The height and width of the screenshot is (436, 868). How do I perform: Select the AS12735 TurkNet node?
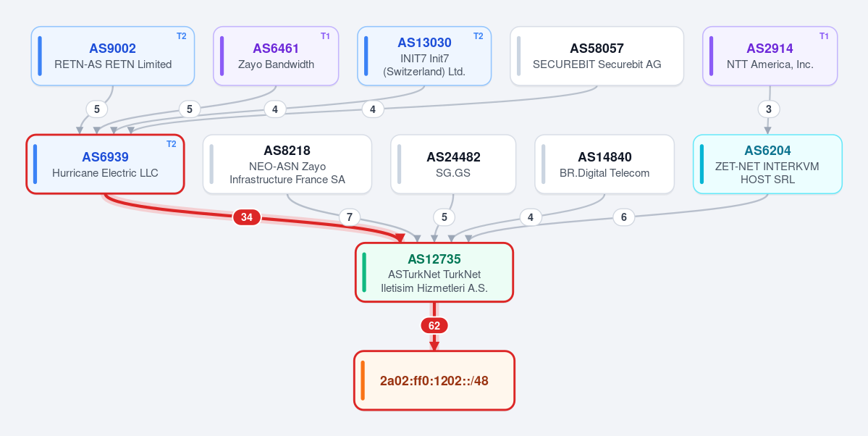point(434,272)
